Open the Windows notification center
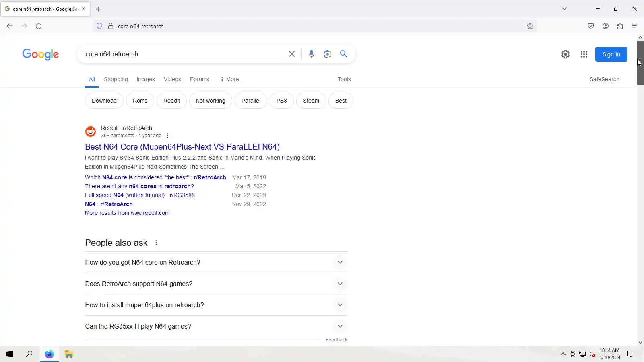The height and width of the screenshot is (362, 644). point(631,354)
